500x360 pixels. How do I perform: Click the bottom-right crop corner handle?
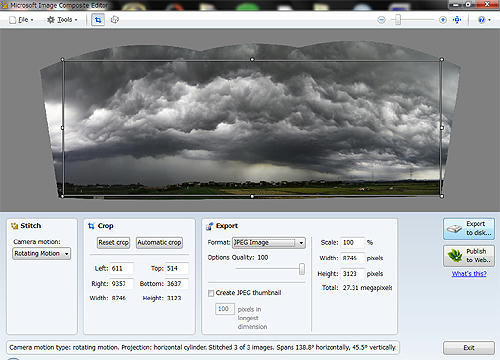point(442,196)
